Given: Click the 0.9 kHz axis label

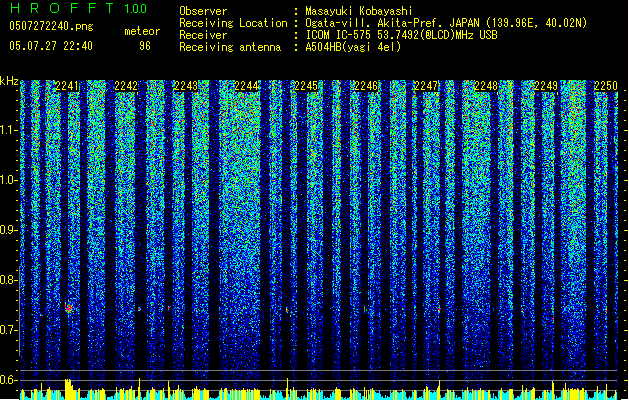Looking at the screenshot, I should (9, 230).
